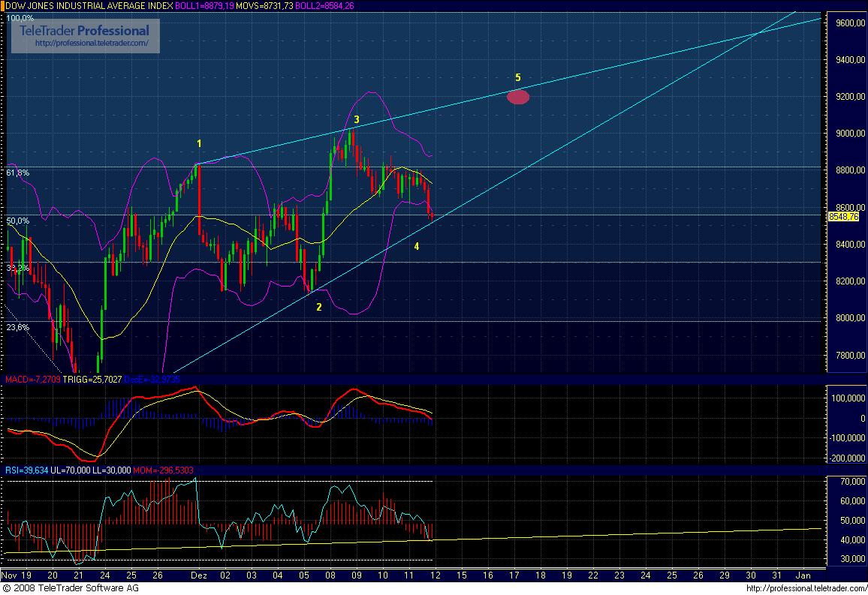
Task: Click the 8400,00 price axis label
Action: click(x=851, y=245)
